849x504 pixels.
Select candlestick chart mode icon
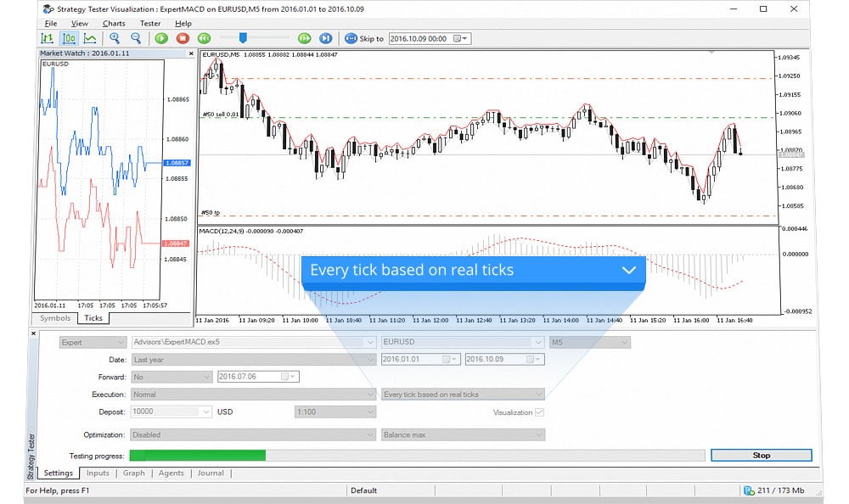tap(69, 38)
